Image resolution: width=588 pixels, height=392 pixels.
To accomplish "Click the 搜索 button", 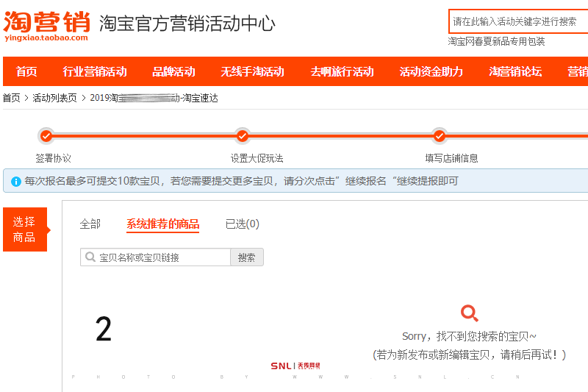I will pos(247,257).
